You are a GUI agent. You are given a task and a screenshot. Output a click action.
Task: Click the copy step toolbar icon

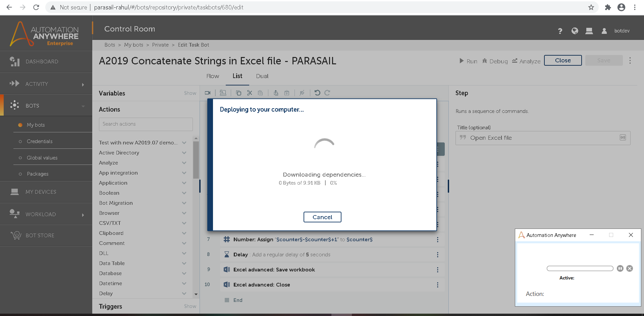(238, 93)
